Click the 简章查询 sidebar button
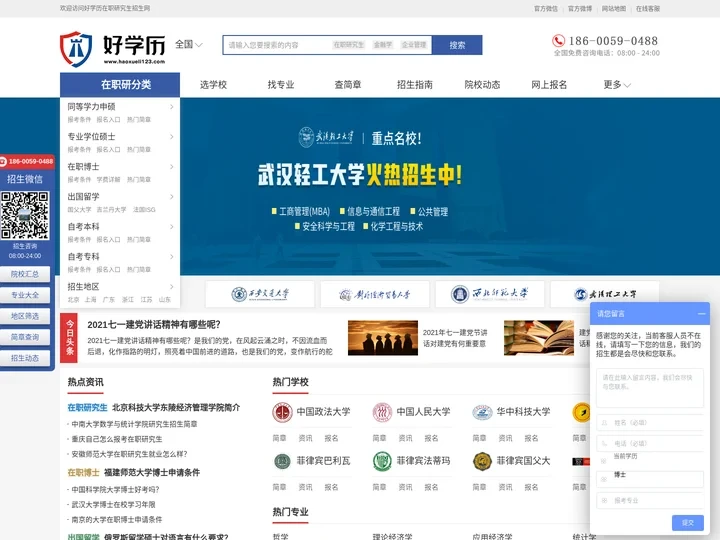The image size is (720, 540). pyautogui.click(x=25, y=337)
